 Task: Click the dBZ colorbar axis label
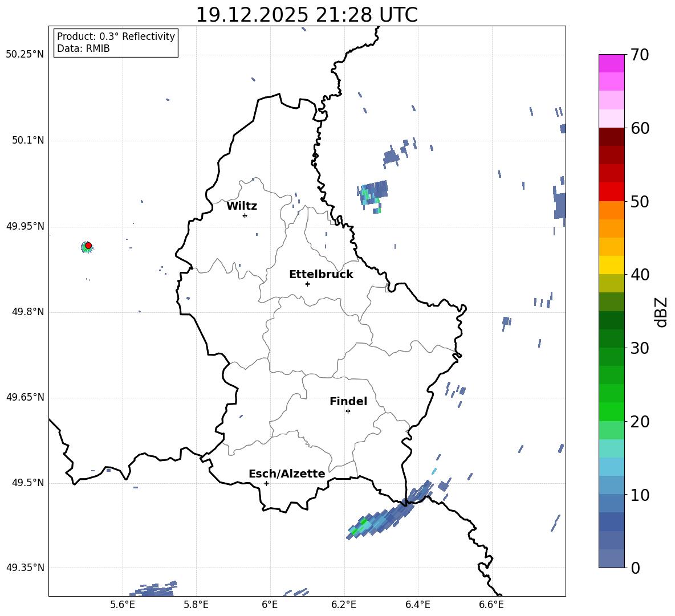(661, 312)
